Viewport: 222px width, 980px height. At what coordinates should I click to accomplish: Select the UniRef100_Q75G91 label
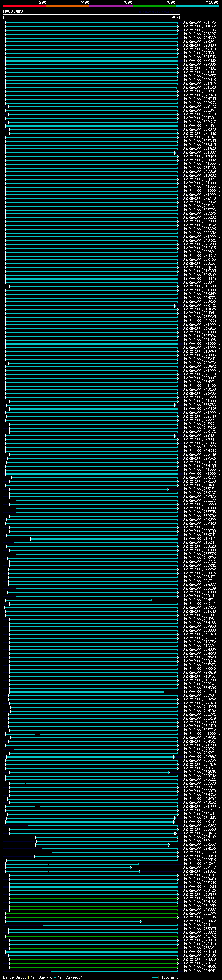(x=199, y=53)
